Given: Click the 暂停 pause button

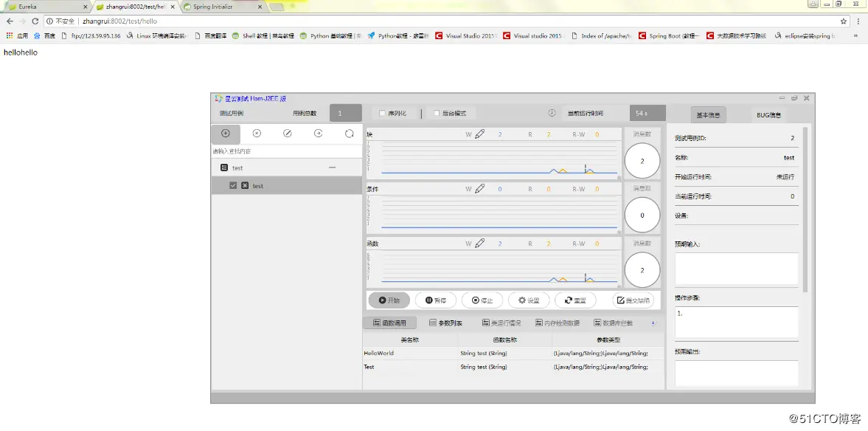Looking at the screenshot, I should point(436,300).
